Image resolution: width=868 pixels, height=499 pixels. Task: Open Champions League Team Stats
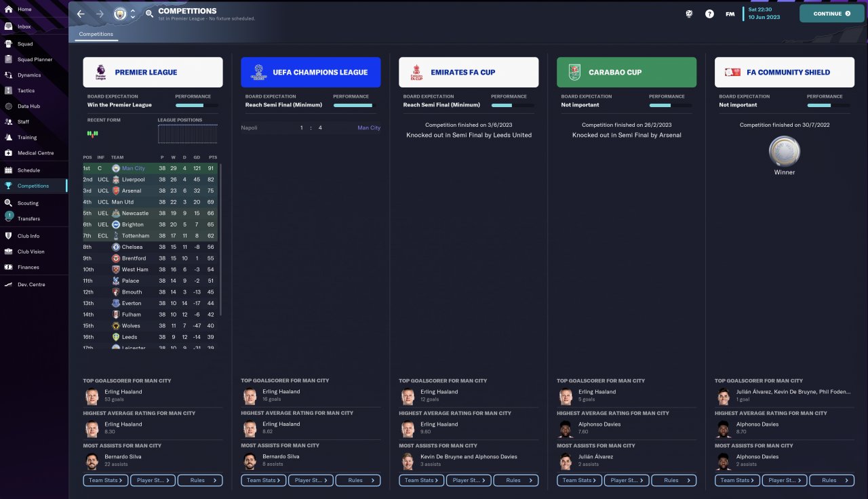[x=264, y=481]
